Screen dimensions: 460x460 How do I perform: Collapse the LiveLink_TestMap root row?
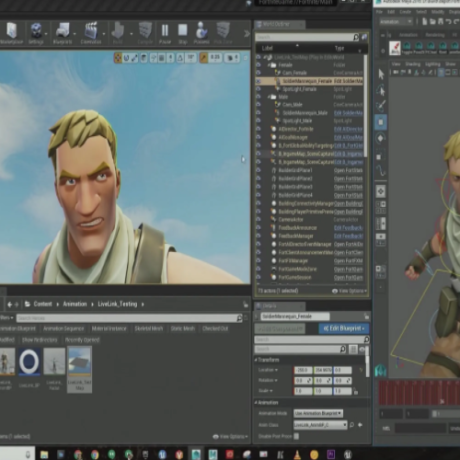(x=265, y=57)
